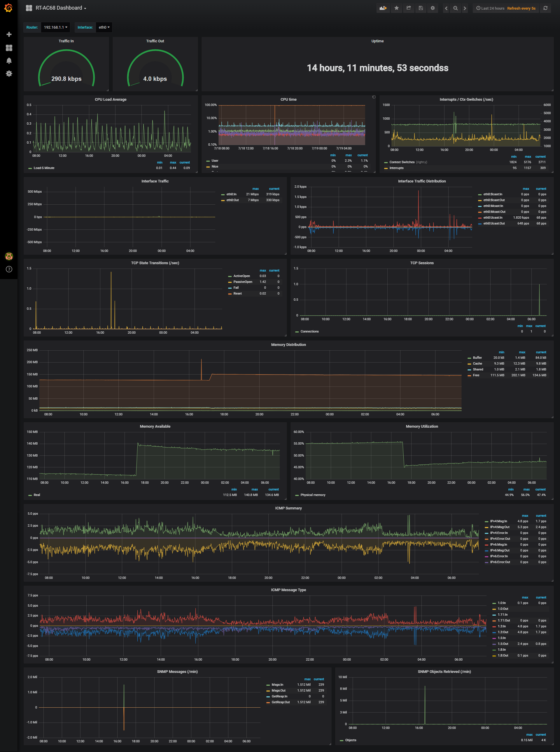Click the IPv4:Msg:Out yellow color swatch
This screenshot has width=560, height=752.
tap(487, 528)
